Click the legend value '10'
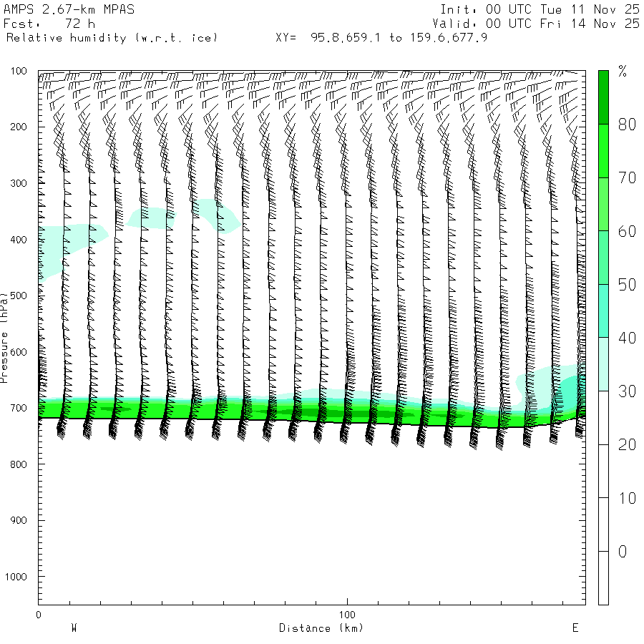This screenshot has width=644, height=644. (x=628, y=498)
